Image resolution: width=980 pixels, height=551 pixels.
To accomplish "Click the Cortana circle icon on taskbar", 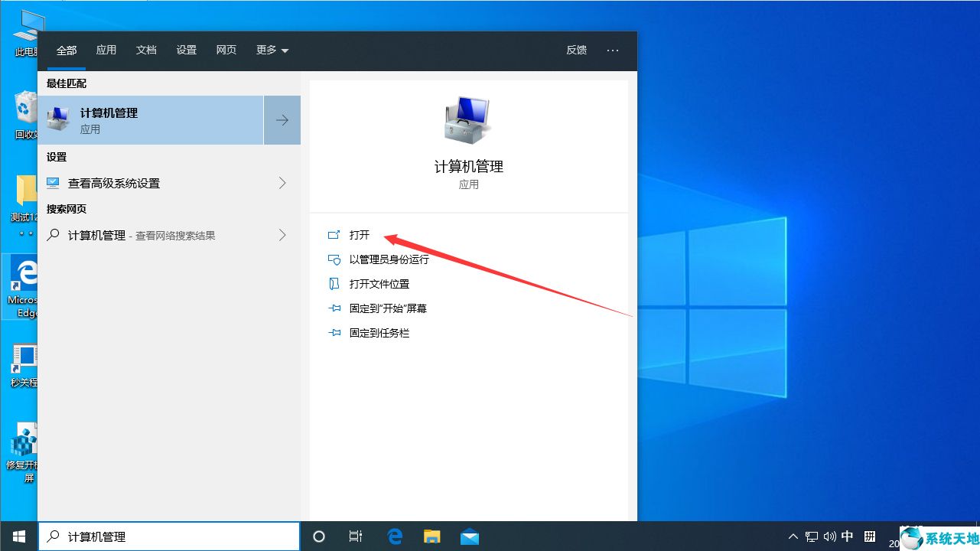I will coord(319,536).
